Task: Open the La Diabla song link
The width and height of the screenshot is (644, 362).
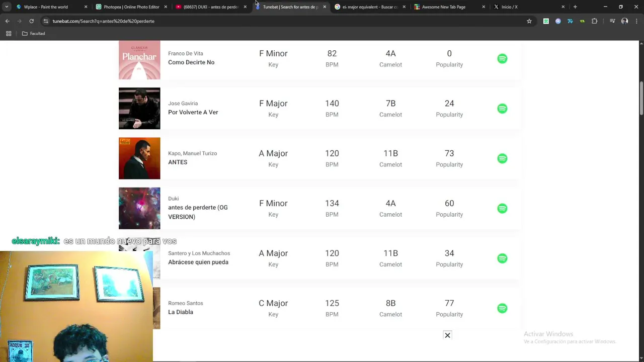Action: (x=181, y=312)
